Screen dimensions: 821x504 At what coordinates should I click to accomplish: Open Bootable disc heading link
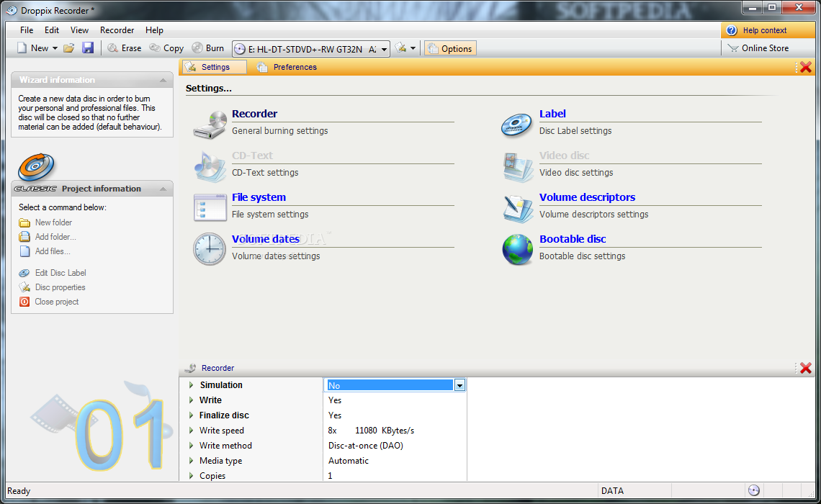(573, 239)
